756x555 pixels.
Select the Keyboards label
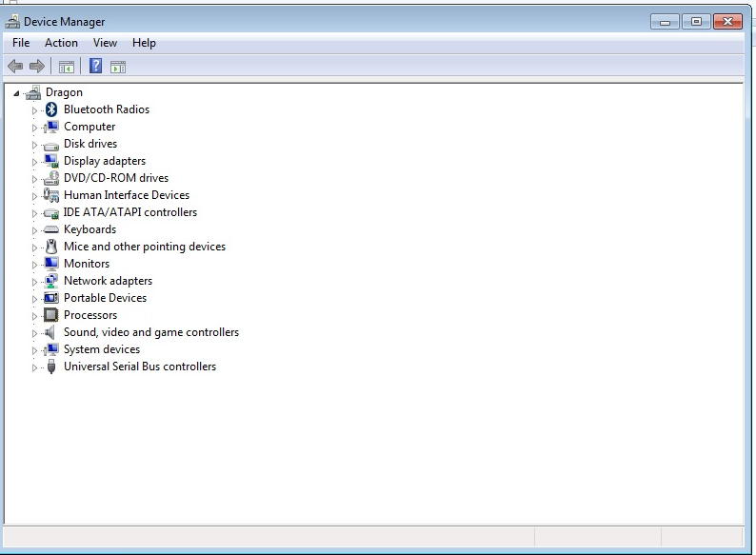[x=90, y=229]
